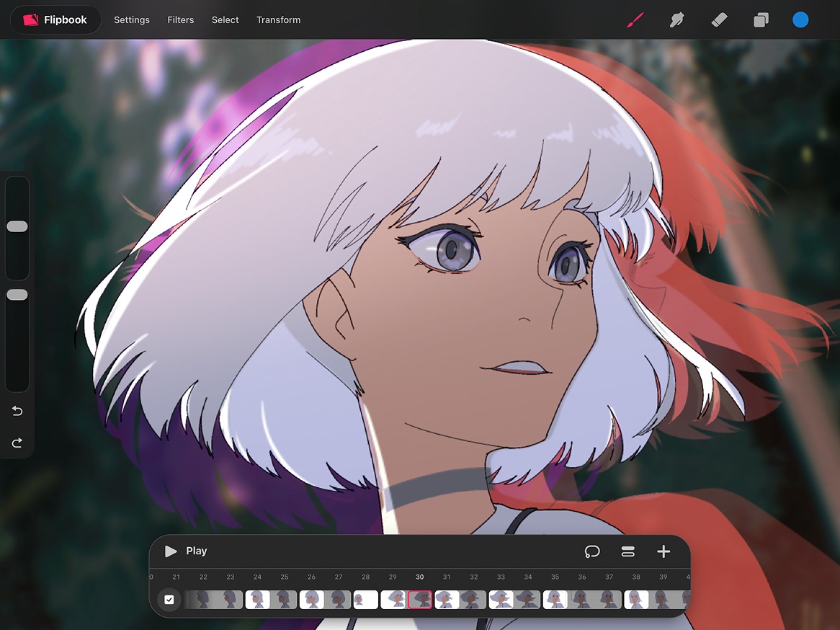Image resolution: width=840 pixels, height=630 pixels.
Task: Click the upper brush size slider handle
Action: pos(17,226)
